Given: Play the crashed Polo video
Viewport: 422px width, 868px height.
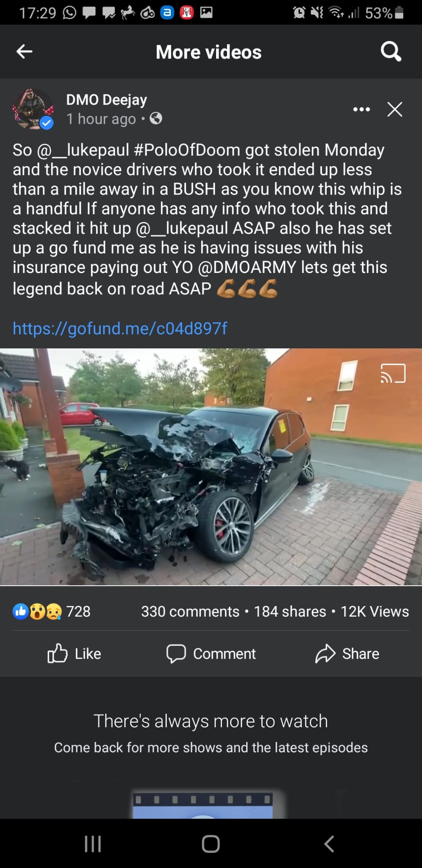Looking at the screenshot, I should (x=211, y=467).
